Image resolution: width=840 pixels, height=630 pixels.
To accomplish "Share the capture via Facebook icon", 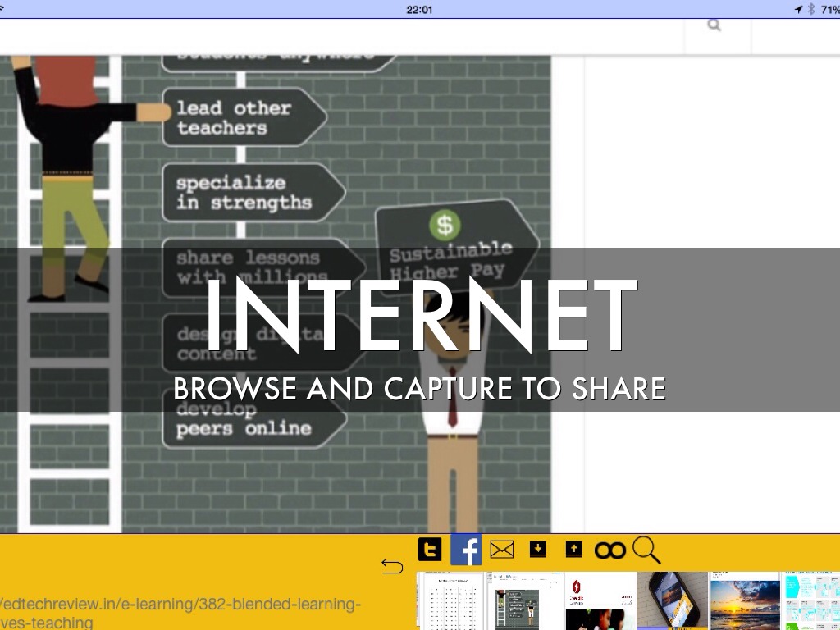I will pyautogui.click(x=466, y=550).
